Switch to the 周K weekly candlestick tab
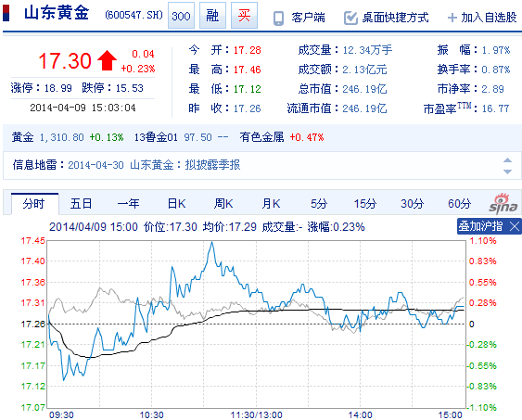 (x=223, y=204)
